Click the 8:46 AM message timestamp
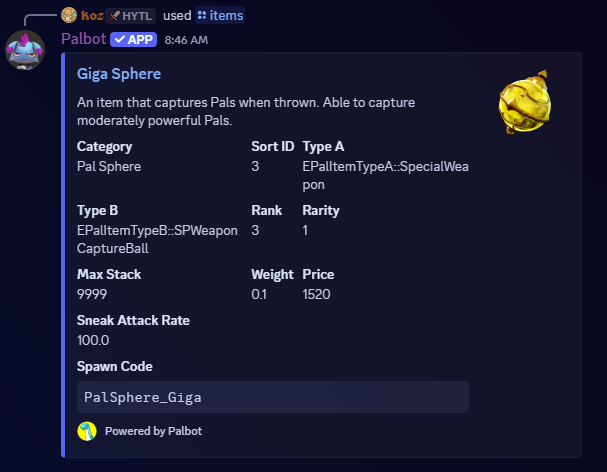The width and height of the screenshot is (607, 472). [186, 40]
